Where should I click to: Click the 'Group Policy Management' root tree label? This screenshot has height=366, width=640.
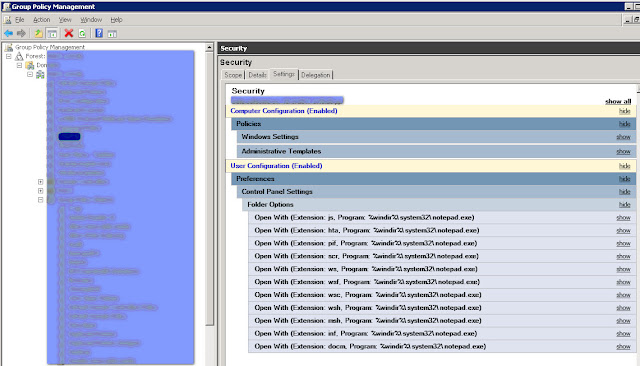[50, 47]
